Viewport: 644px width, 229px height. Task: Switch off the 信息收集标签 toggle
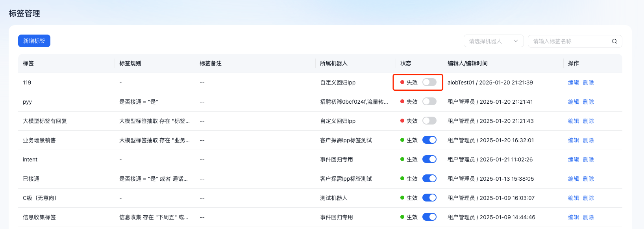pyautogui.click(x=429, y=217)
